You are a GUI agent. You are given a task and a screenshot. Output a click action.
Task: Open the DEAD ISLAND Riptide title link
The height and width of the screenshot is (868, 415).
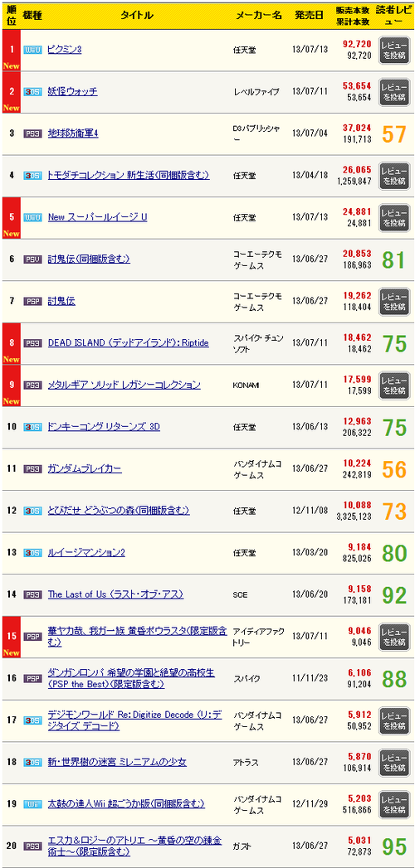129,343
